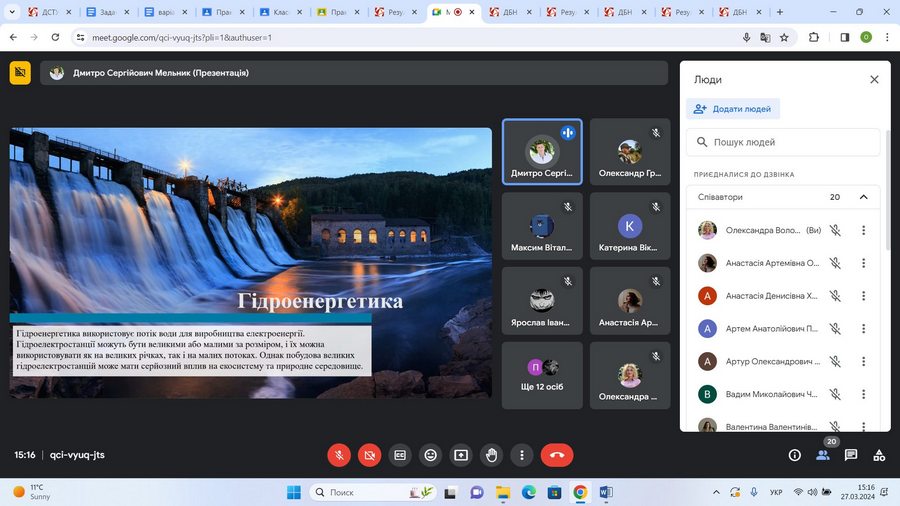Toggle closed captions button
The image size is (900, 506).
[x=400, y=455]
